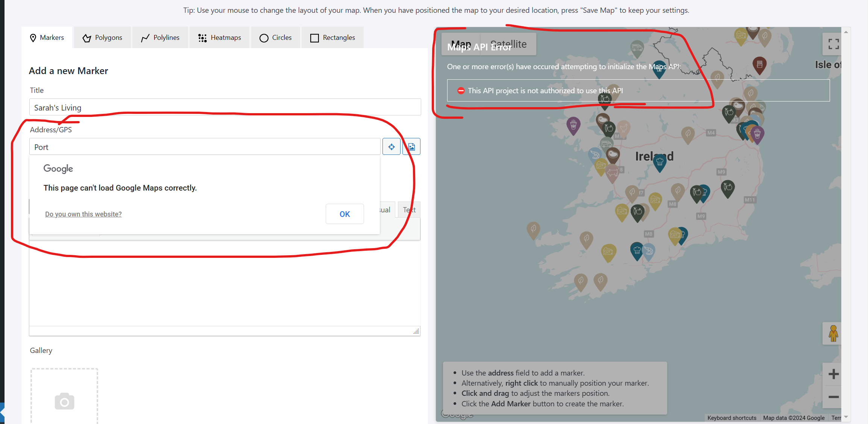Select the southernmost yellow cheese marker
Image resolution: width=868 pixels, height=424 pixels.
tap(609, 253)
